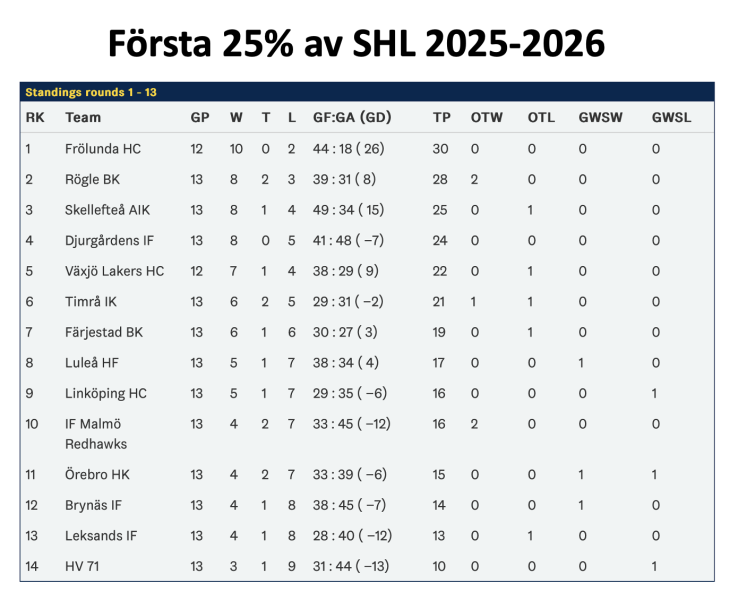The height and width of the screenshot is (600, 738).
Task: Click Frölunda HC's 30 total points cell
Action: tap(440, 149)
